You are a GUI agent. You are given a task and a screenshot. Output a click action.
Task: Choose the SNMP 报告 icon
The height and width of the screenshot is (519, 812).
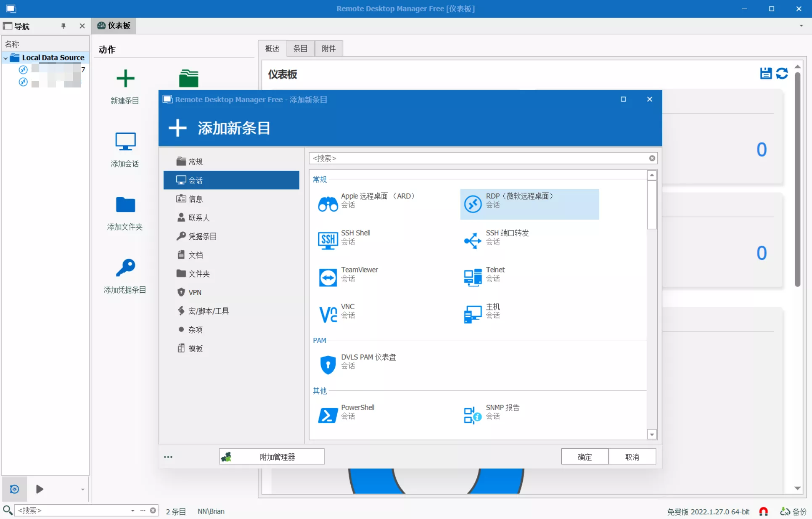[473, 415]
